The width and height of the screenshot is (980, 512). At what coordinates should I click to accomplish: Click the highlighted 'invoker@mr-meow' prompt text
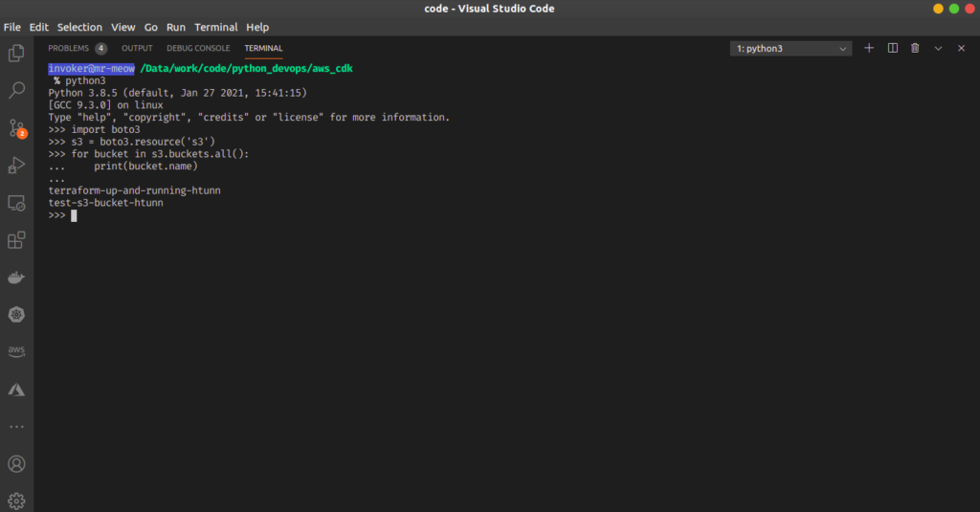click(91, 69)
